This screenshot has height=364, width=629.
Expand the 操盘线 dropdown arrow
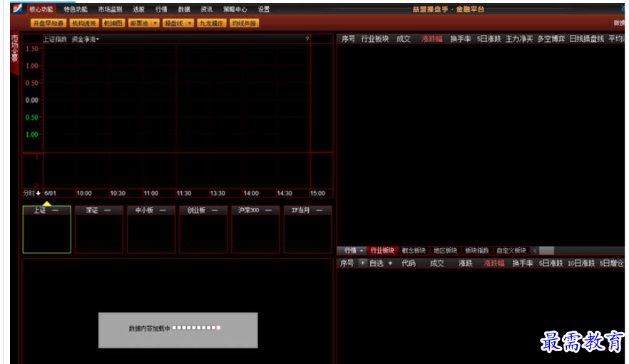tap(190, 24)
